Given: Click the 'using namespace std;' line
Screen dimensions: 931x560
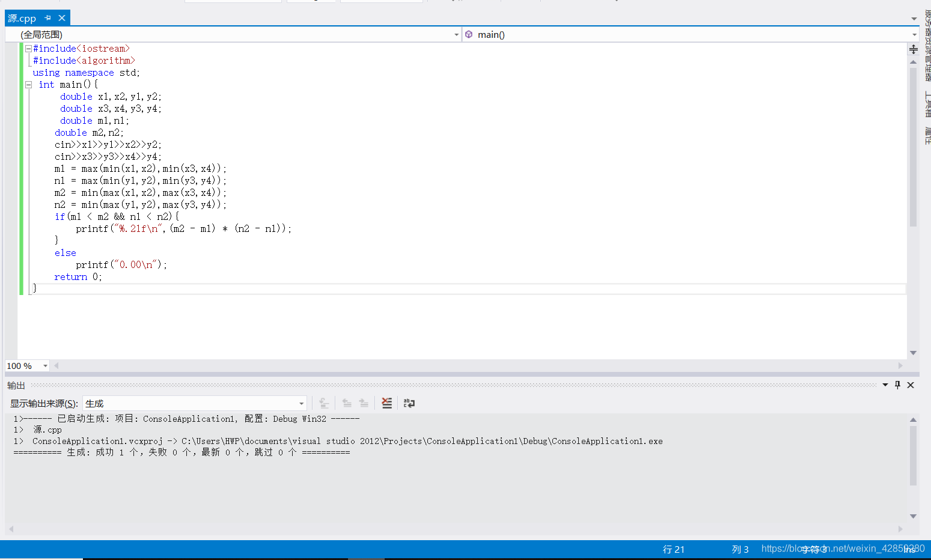Looking at the screenshot, I should (86, 73).
